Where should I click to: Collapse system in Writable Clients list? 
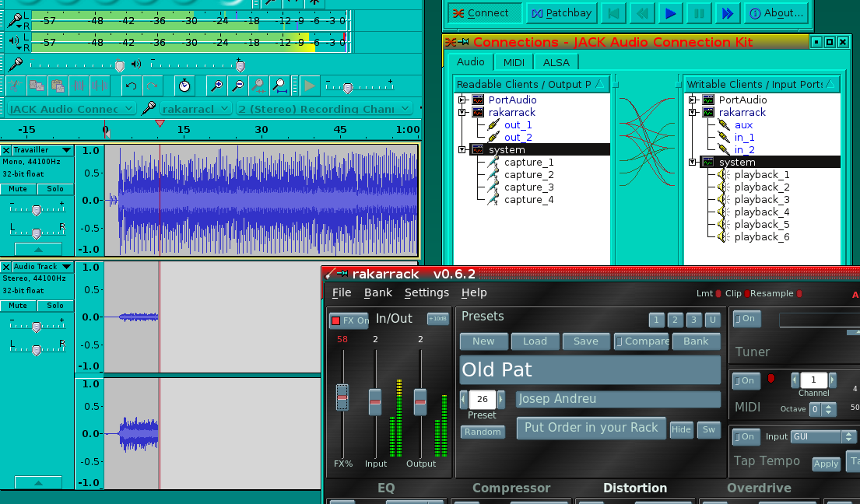tap(693, 162)
